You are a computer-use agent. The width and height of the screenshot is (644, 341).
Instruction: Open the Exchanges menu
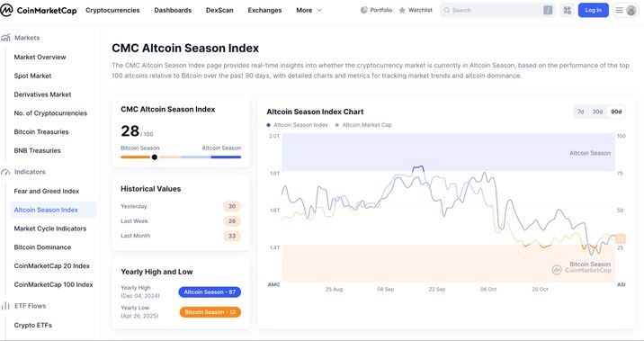click(265, 10)
